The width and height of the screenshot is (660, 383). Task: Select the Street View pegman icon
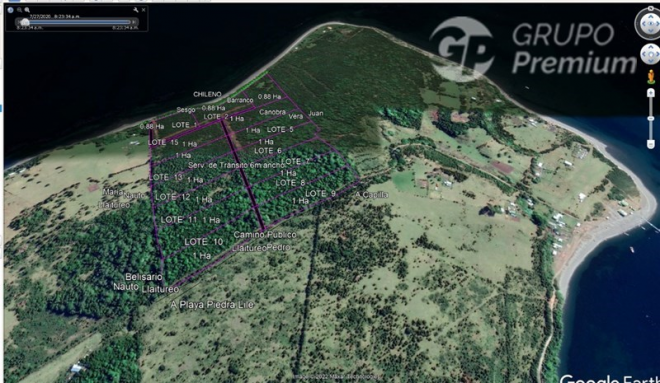651,77
